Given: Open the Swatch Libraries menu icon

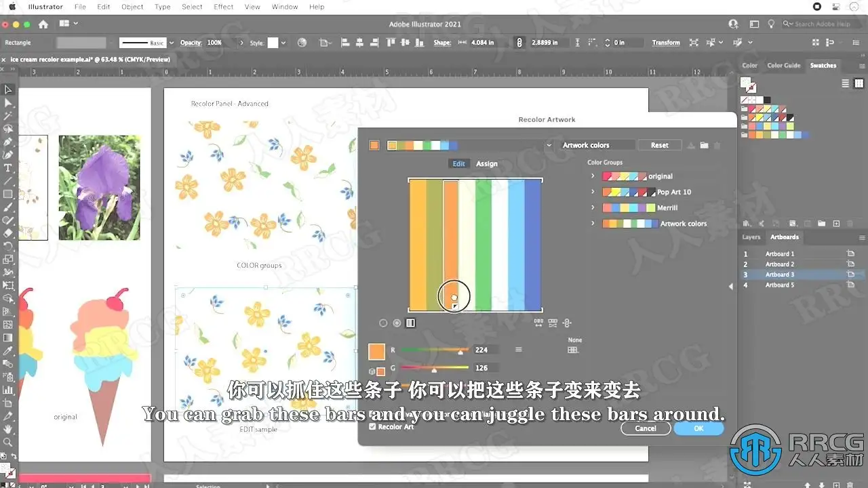Looking at the screenshot, I should tap(748, 224).
